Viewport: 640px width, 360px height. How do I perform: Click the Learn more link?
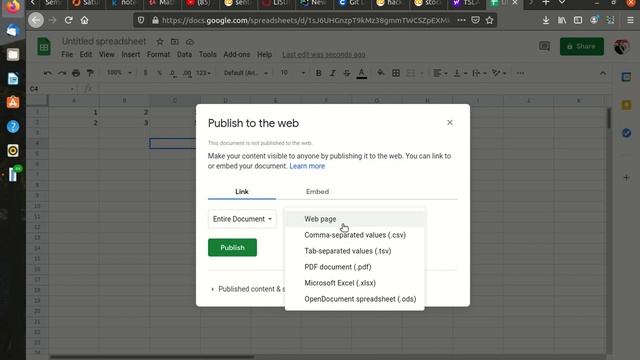307,166
